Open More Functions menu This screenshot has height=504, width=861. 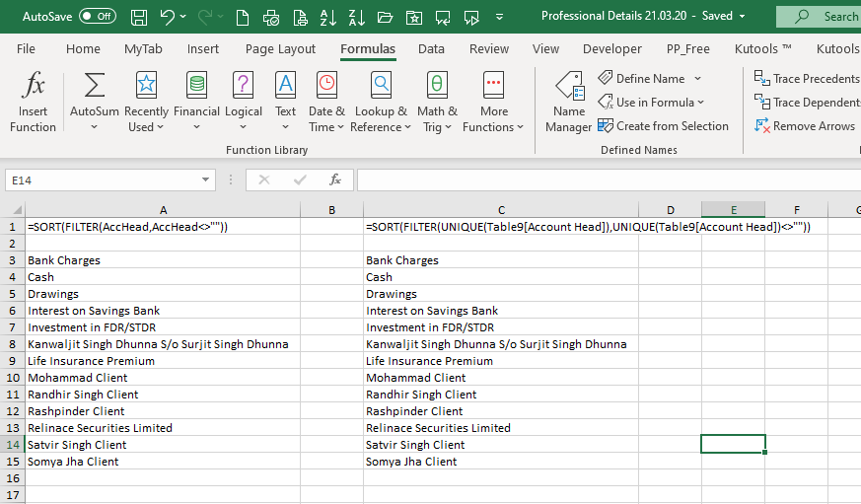(x=493, y=102)
